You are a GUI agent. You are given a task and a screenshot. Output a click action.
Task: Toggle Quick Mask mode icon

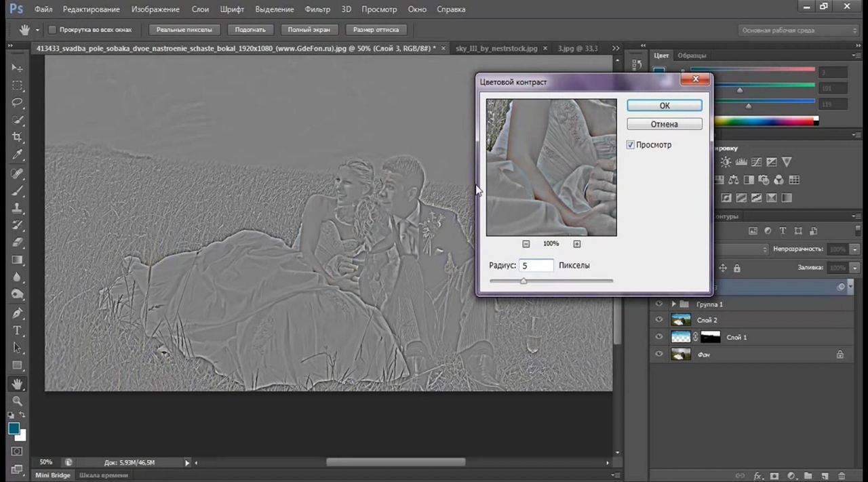pyautogui.click(x=17, y=451)
